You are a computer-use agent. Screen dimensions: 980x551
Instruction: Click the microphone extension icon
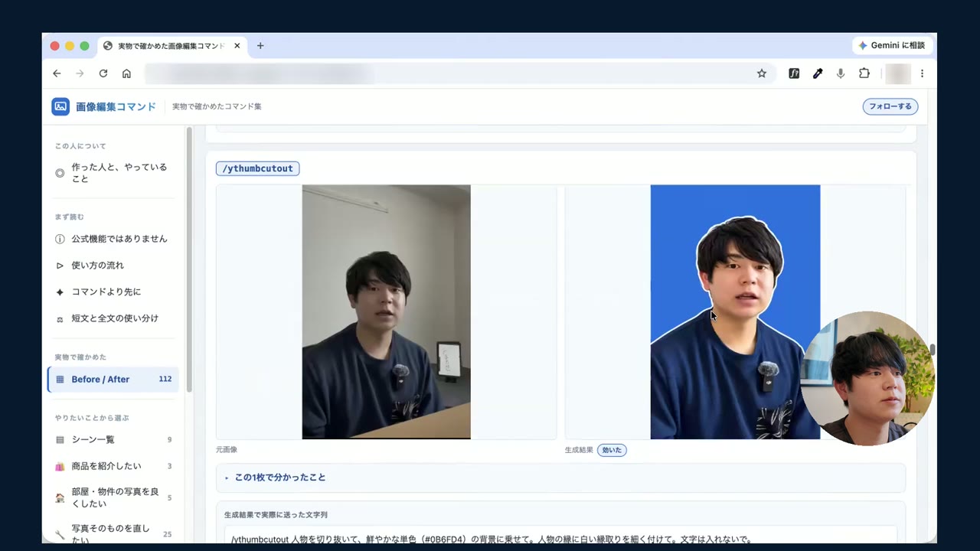[841, 73]
